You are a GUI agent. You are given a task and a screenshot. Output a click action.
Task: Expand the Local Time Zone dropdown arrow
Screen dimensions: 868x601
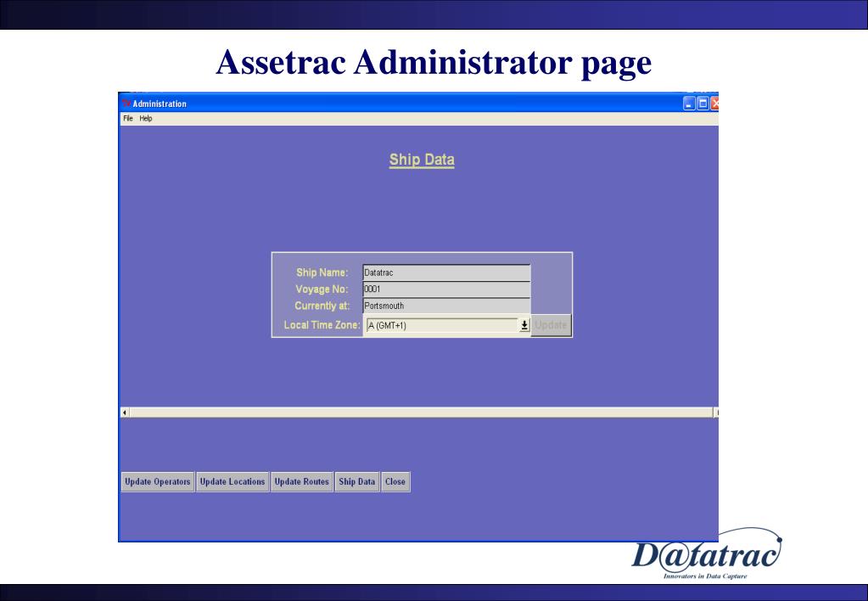point(524,325)
